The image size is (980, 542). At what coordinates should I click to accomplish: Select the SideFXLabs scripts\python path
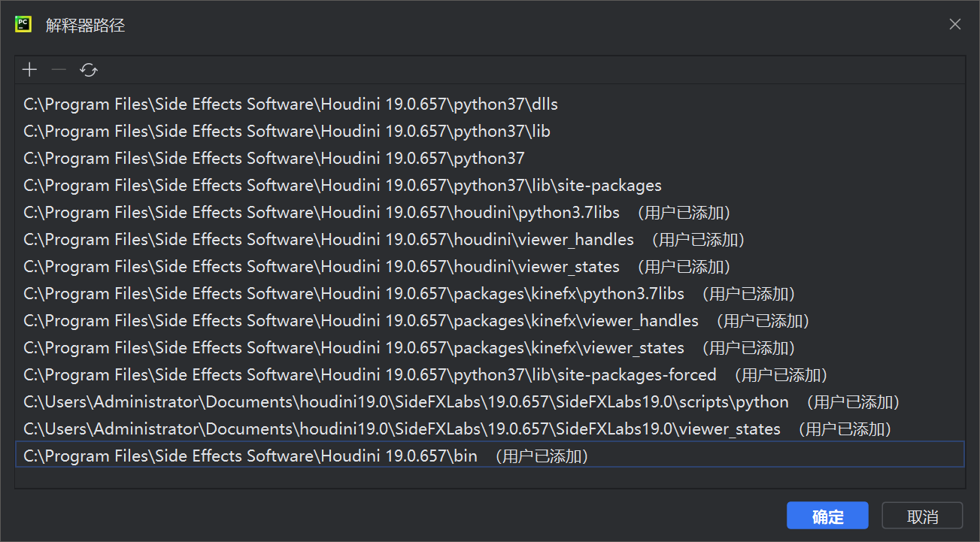coord(406,402)
